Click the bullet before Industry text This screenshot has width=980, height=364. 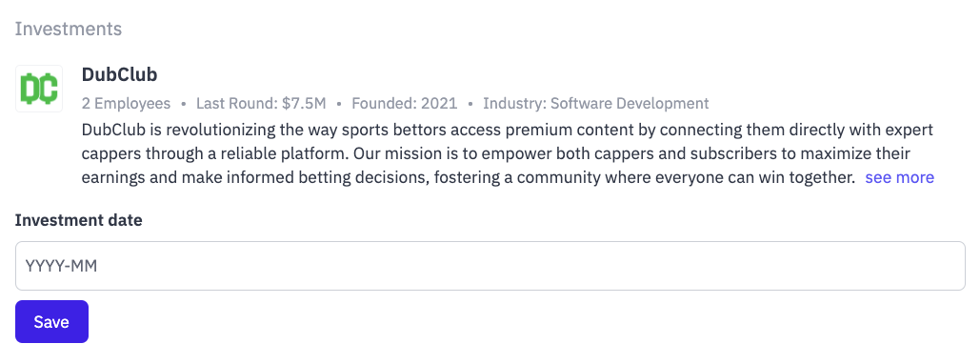[x=470, y=103]
